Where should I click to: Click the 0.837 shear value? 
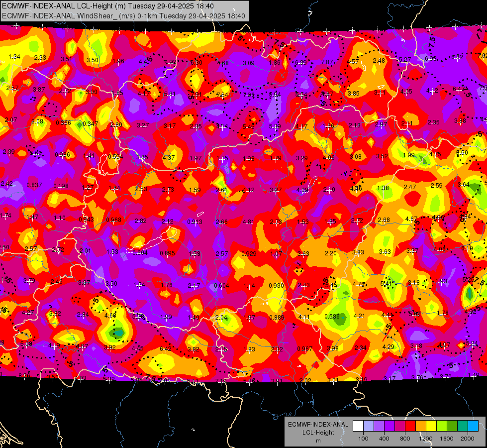(x=34, y=185)
